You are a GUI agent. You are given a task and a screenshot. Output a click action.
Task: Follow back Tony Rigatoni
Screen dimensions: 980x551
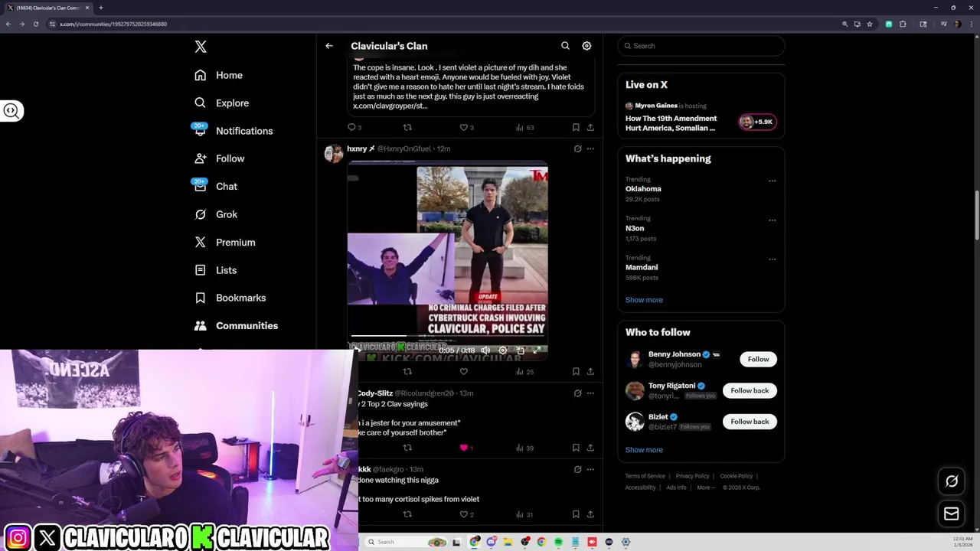click(750, 390)
